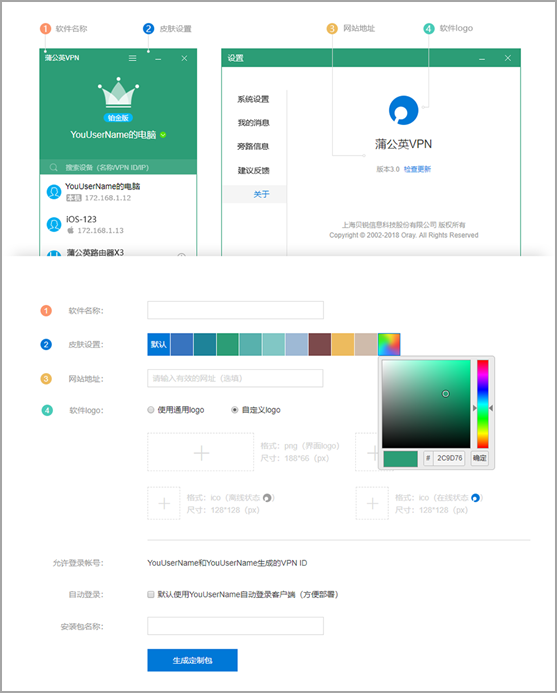Click the device search box in the VPN window
557x693 pixels.
[118, 168]
